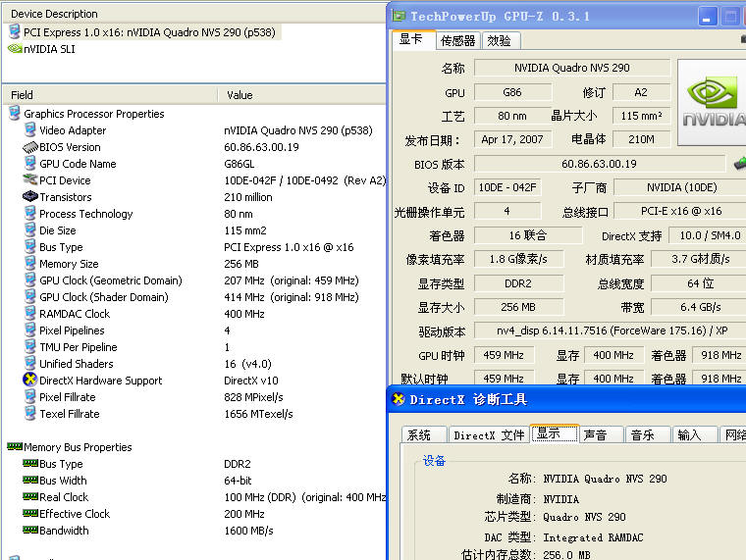Click the G86GL code name value
746x560 pixels.
tap(239, 164)
